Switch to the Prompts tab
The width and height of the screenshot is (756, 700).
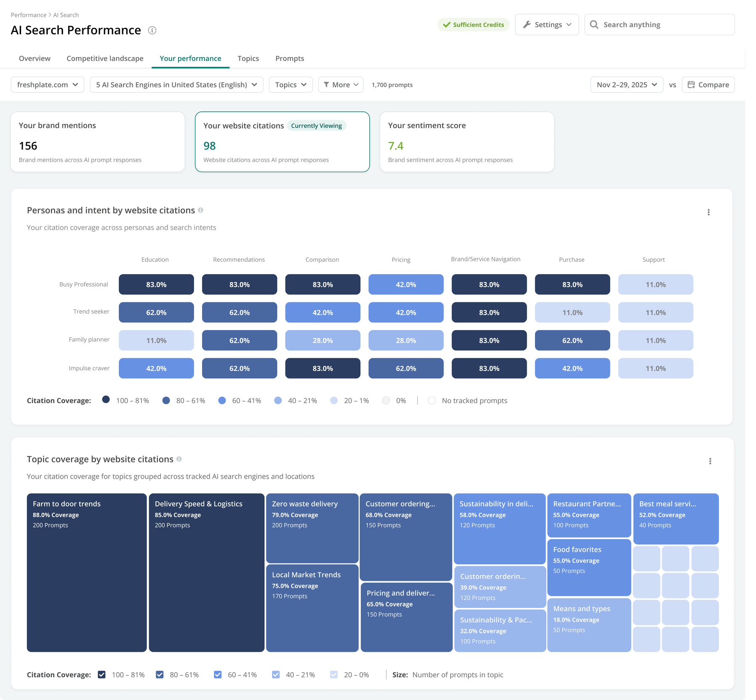(x=290, y=58)
